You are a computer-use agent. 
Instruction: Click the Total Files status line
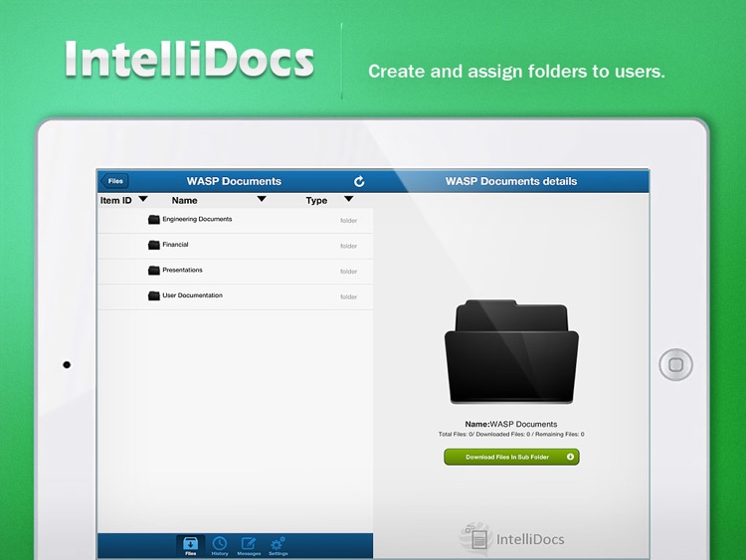click(511, 435)
